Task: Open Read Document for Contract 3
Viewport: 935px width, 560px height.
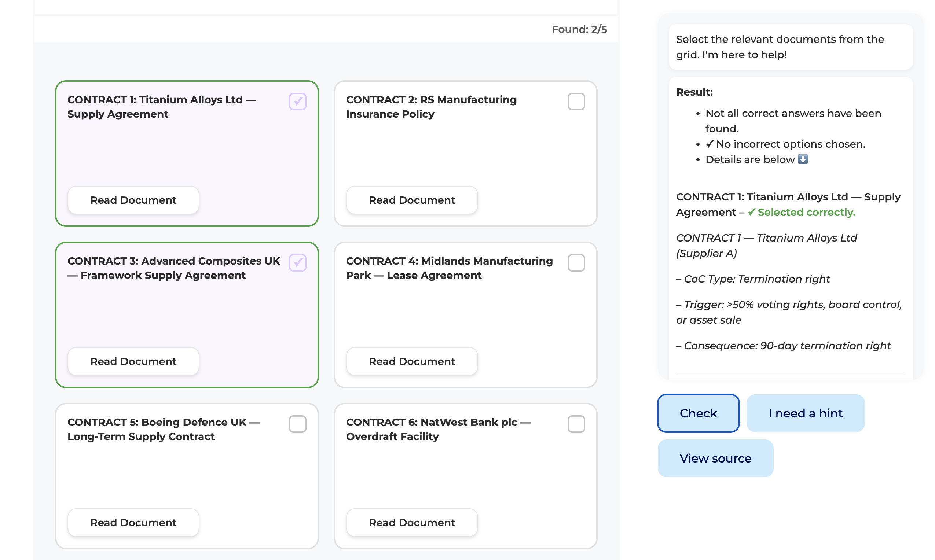Action: click(133, 361)
